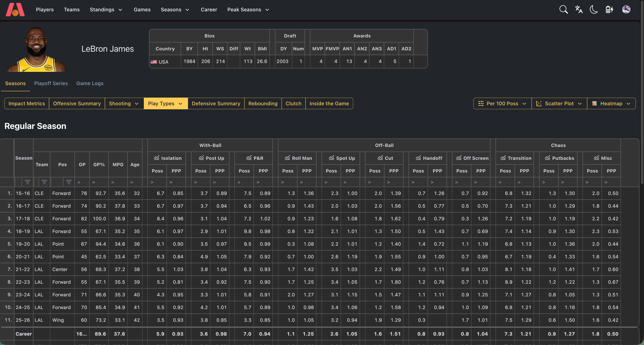Screen dimensions: 644x345
Task: Click the 19-20 season row label
Action: click(23, 244)
